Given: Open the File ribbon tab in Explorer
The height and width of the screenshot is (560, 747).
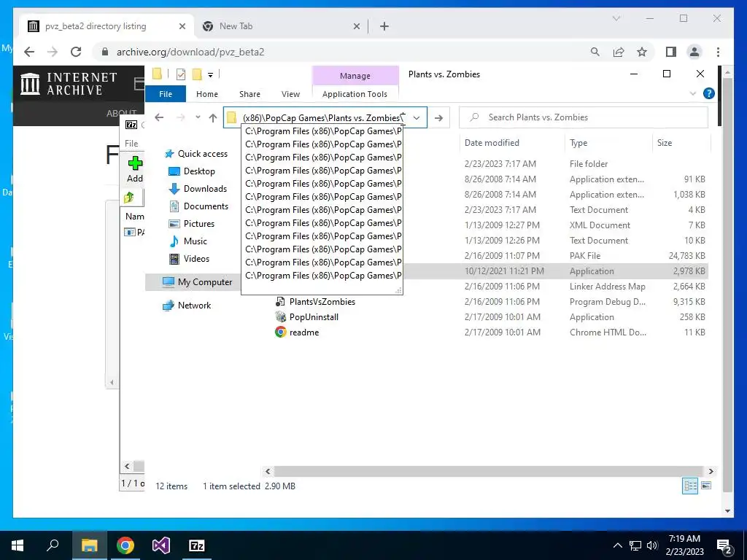Looking at the screenshot, I should [x=166, y=94].
